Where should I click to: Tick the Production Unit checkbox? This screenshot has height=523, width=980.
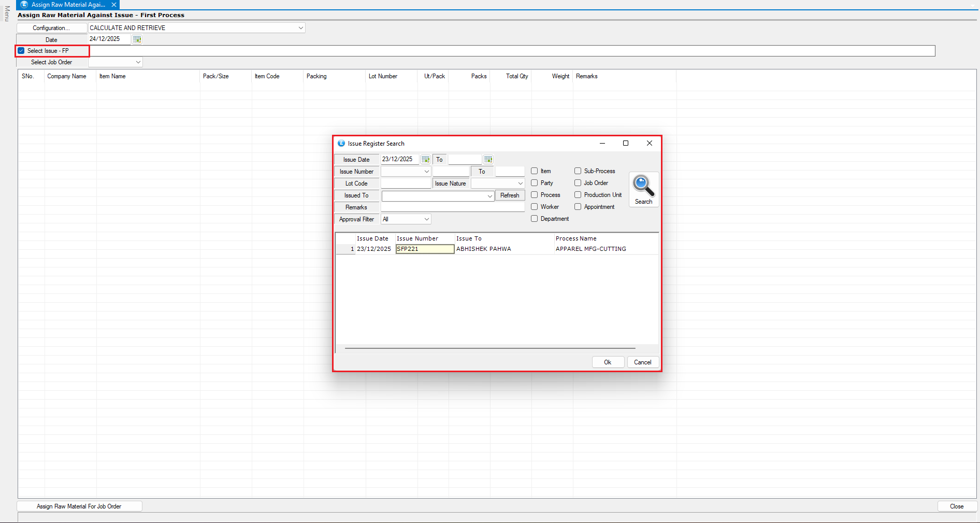pyautogui.click(x=578, y=195)
